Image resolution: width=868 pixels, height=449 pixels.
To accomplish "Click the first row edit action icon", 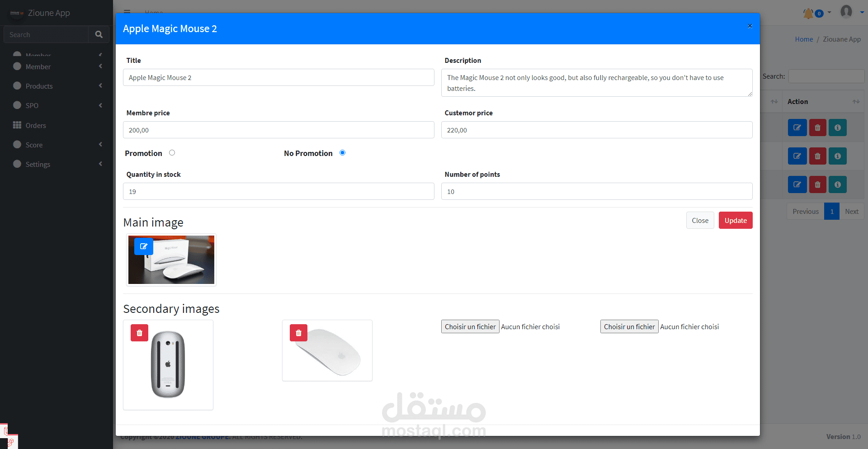I will point(797,128).
